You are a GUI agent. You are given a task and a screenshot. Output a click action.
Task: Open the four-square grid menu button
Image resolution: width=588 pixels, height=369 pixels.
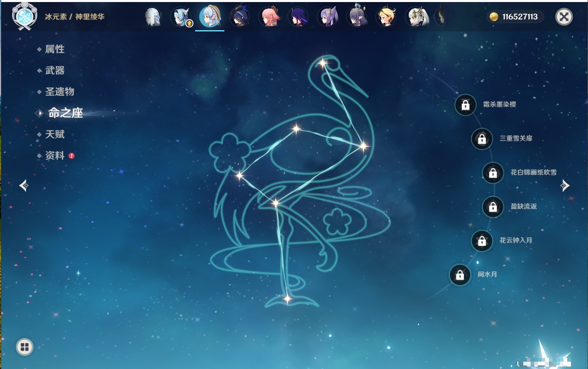point(24,347)
